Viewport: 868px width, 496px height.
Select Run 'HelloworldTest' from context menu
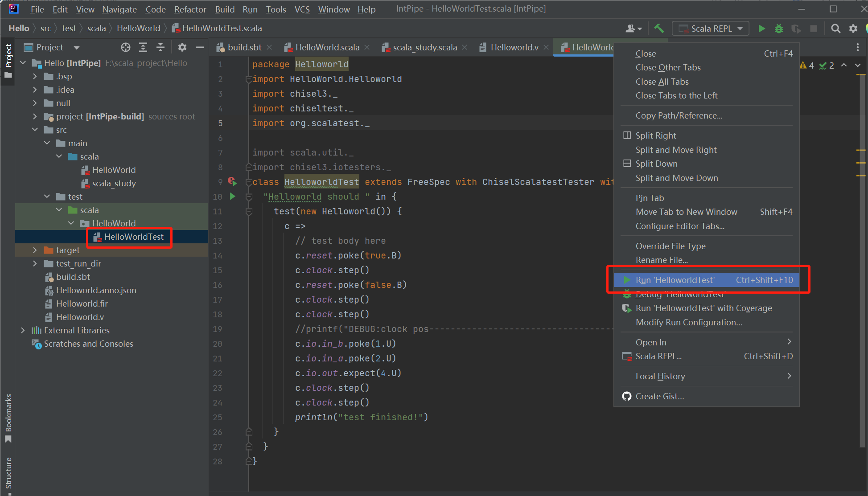[x=675, y=280]
